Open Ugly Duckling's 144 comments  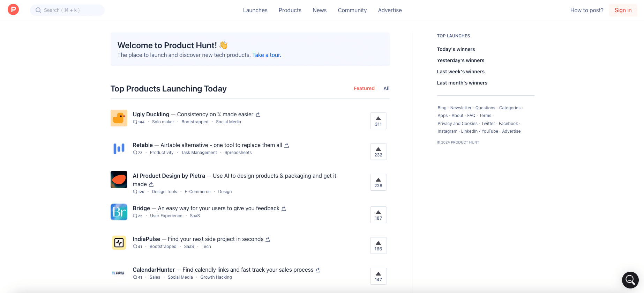point(138,122)
